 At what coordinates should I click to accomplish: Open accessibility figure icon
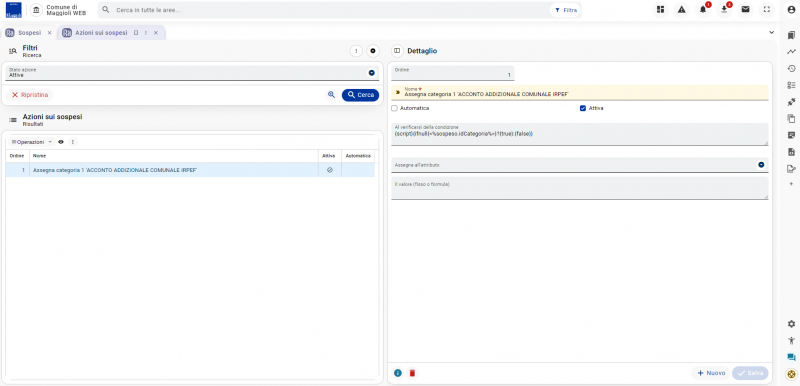point(791,341)
